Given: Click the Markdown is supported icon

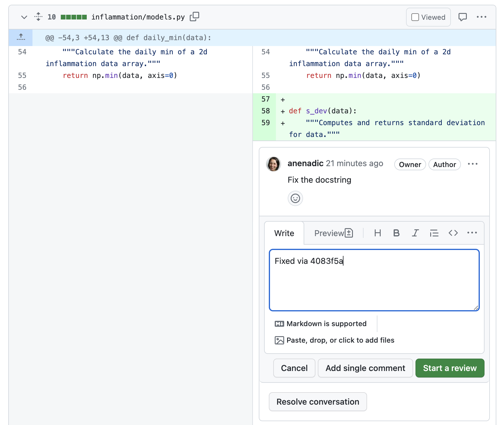Looking at the screenshot, I should click(x=279, y=323).
